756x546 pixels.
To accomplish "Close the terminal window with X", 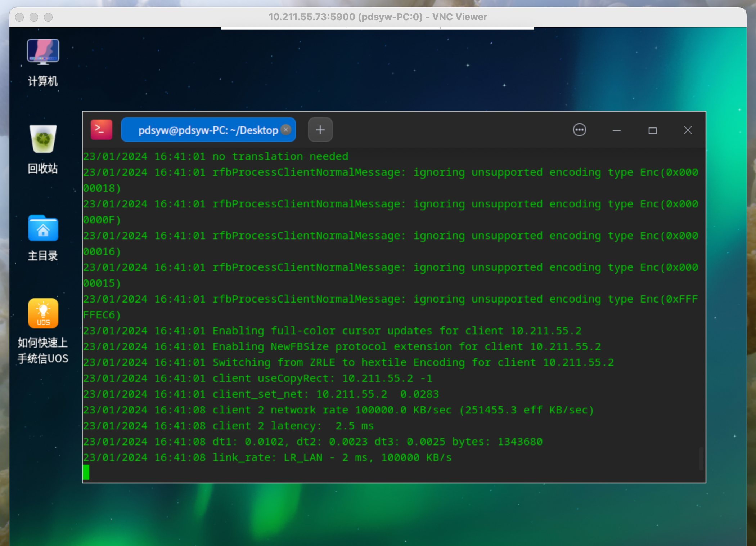I will (688, 130).
